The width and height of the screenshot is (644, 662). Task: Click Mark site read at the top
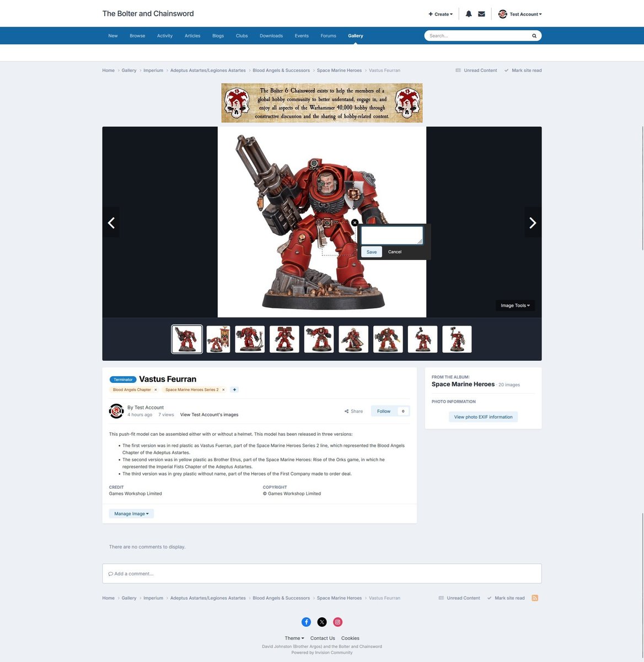523,71
